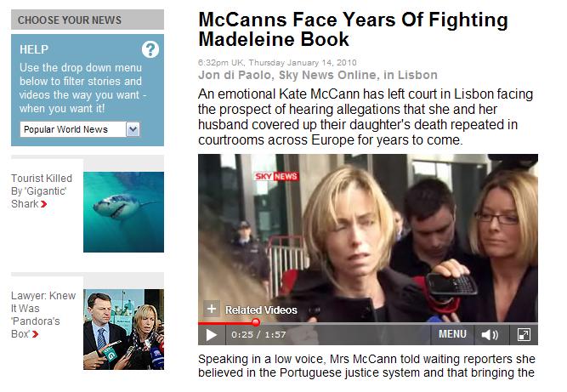
Task: Click the shark thumbnail image
Action: (123, 212)
